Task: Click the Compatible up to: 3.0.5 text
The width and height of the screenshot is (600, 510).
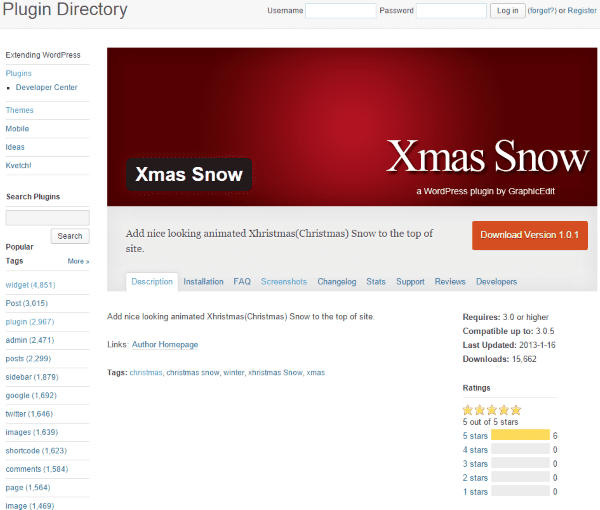Action: (508, 331)
